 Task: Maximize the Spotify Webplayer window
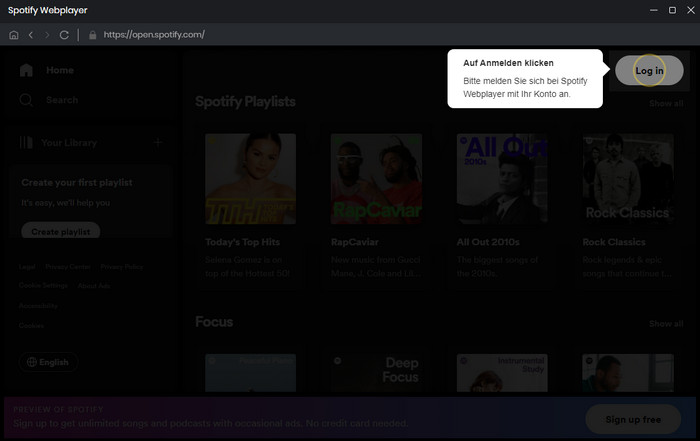click(x=672, y=10)
